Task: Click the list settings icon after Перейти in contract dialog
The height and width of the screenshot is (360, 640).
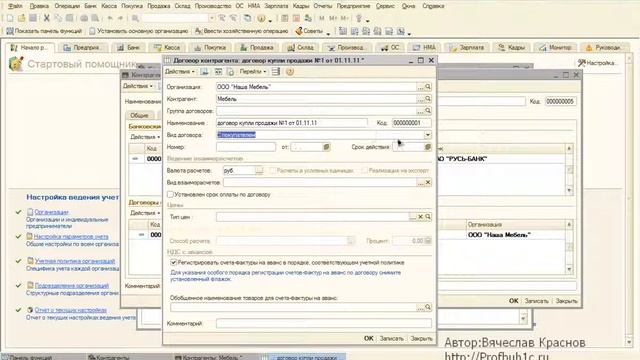Action: coord(276,72)
